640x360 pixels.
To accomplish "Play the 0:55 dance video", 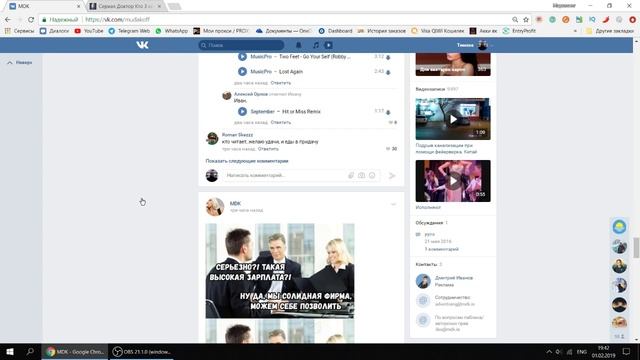I will click(453, 181).
